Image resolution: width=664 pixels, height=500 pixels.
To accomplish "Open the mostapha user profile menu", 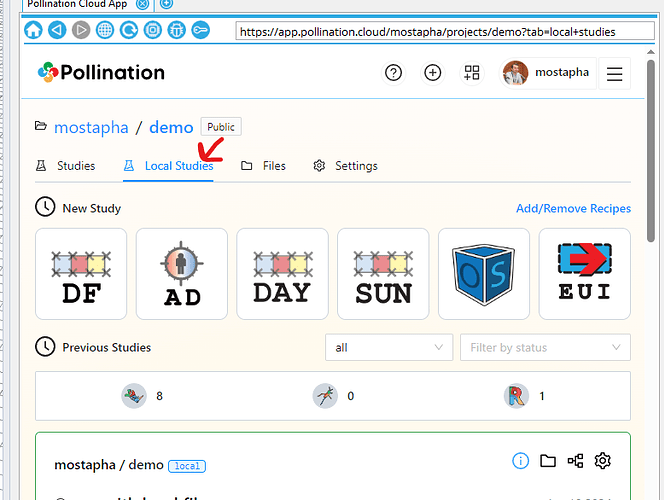I will click(x=547, y=73).
